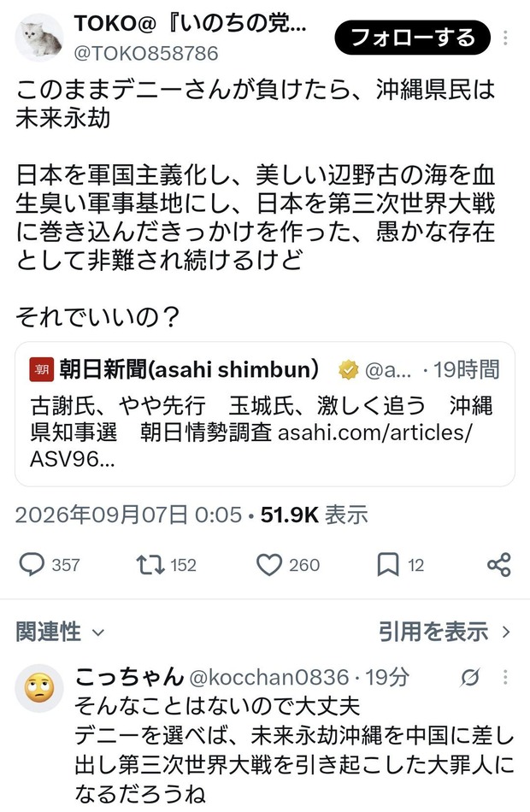Viewport: 530px width, 812px height.
Task: Open three-dot menu on こっちゃん's reply
Action: click(505, 677)
